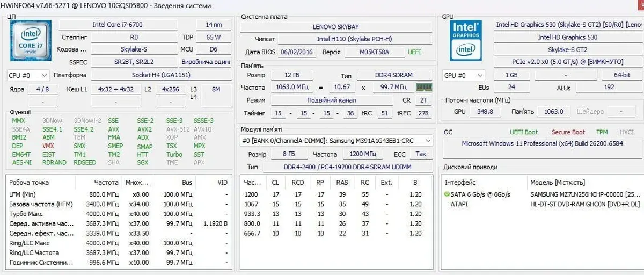This screenshot has height=275, width=644.
Task: Click the green SATA drive status icon
Action: pos(447,194)
